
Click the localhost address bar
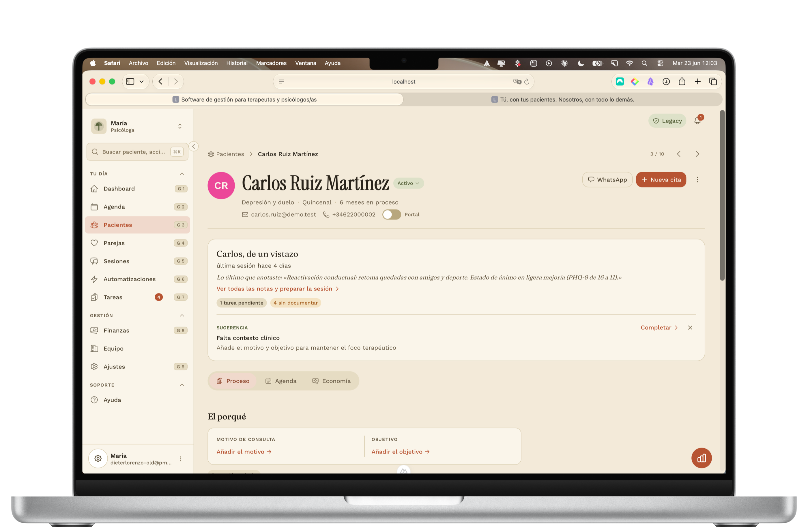pos(403,81)
